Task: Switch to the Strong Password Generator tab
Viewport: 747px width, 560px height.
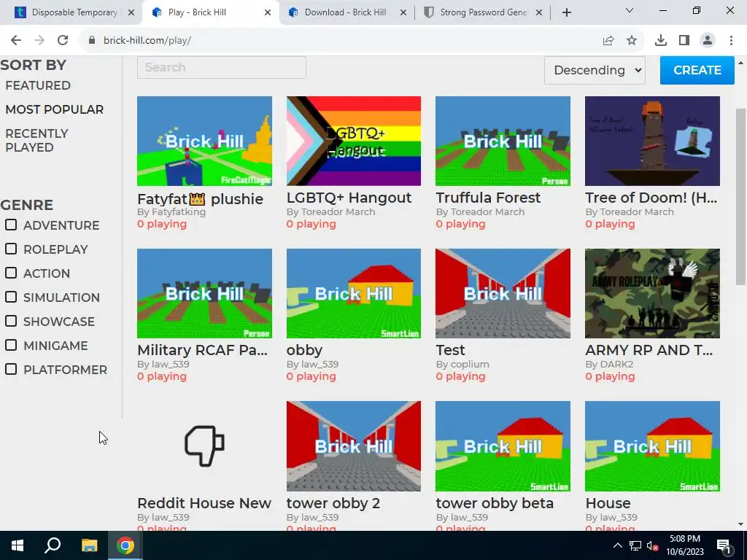Action: [483, 12]
